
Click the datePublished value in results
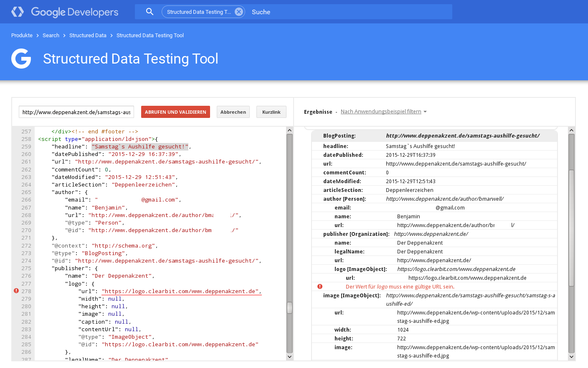click(411, 155)
